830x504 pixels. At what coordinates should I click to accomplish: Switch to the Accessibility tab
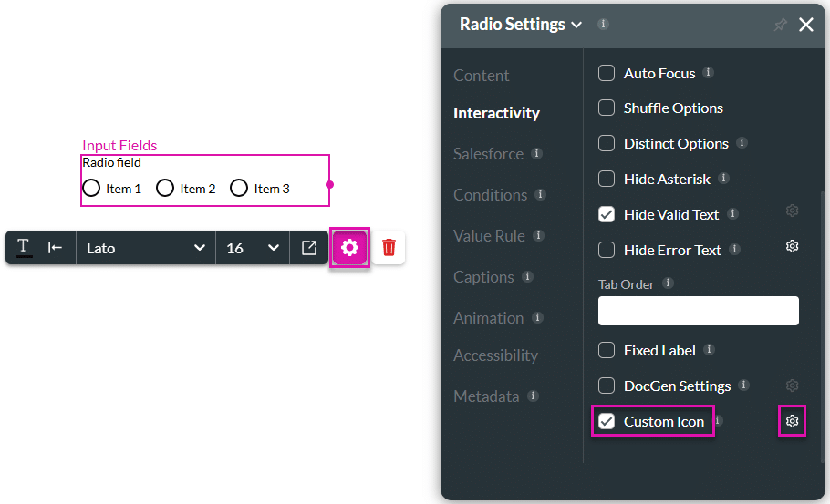coord(495,355)
